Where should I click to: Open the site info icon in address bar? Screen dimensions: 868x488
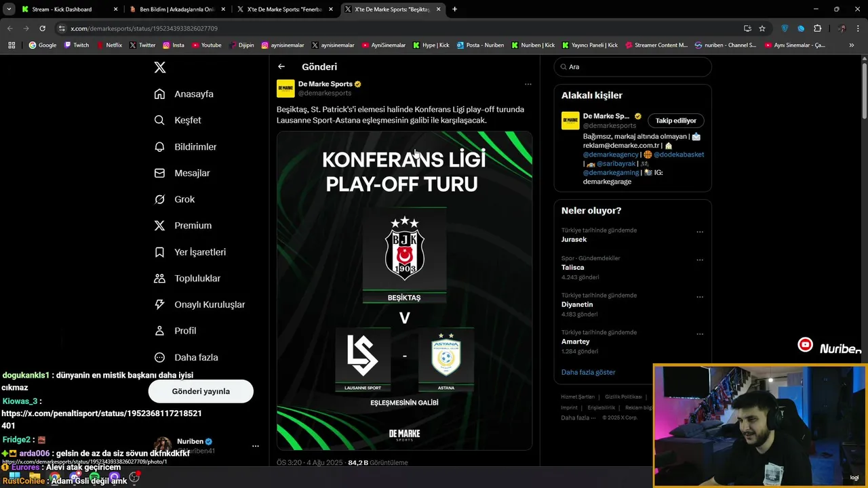(62, 28)
